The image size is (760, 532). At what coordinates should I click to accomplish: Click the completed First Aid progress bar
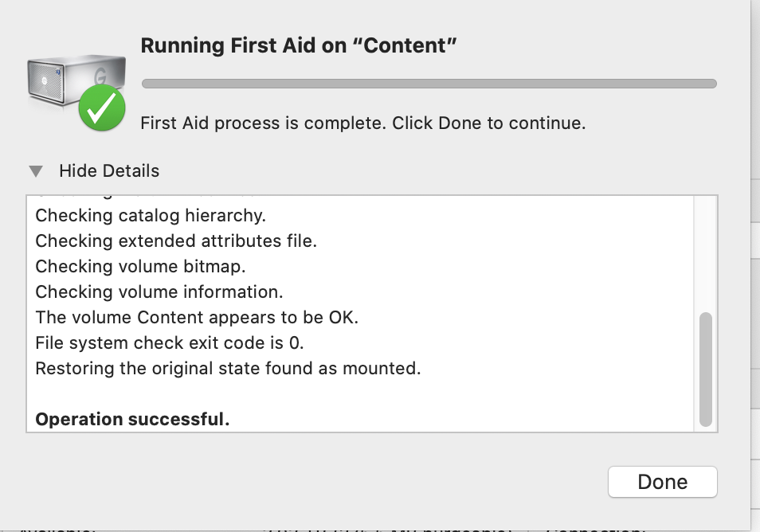[429, 84]
